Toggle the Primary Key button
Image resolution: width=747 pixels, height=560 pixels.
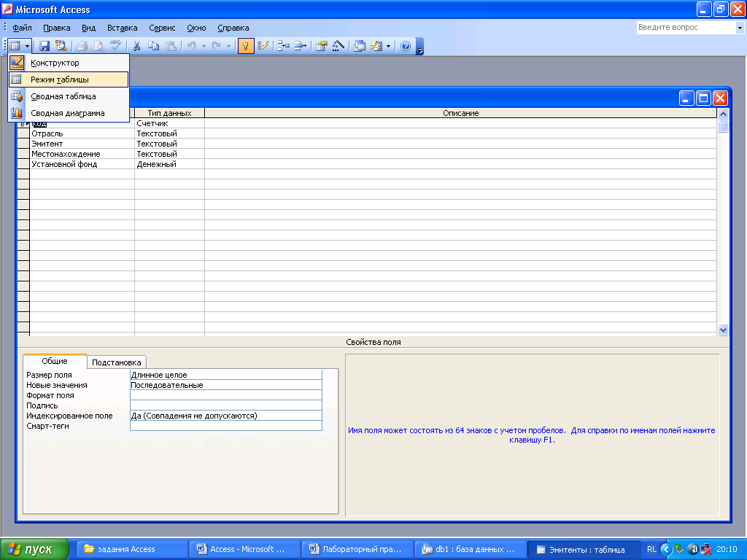(x=246, y=46)
